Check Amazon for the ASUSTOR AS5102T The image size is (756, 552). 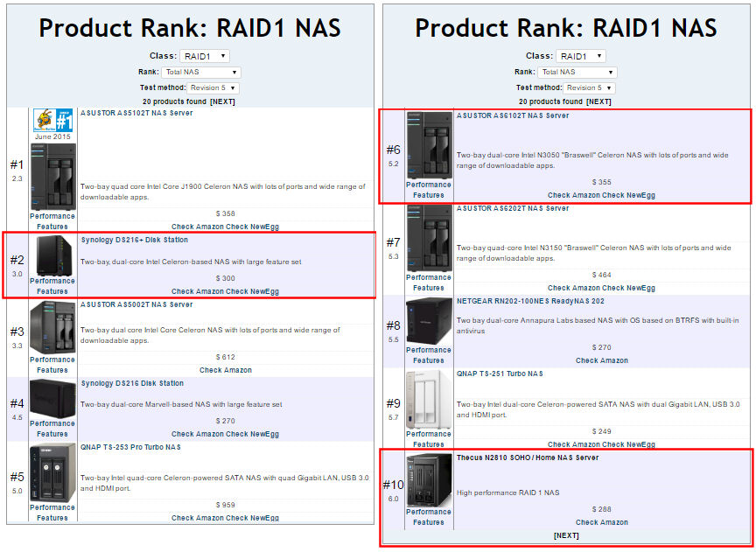(x=198, y=227)
